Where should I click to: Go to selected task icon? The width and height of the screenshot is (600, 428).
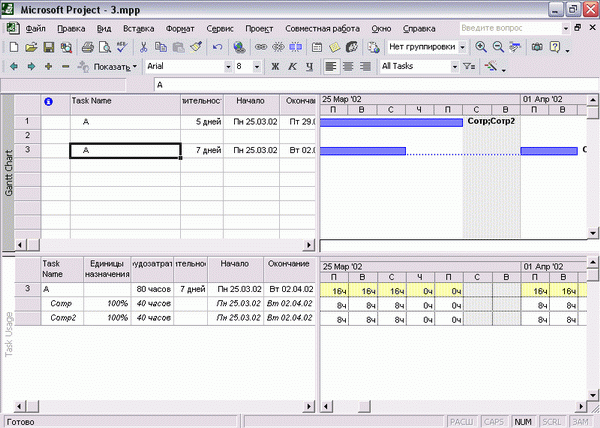pyautogui.click(x=515, y=47)
